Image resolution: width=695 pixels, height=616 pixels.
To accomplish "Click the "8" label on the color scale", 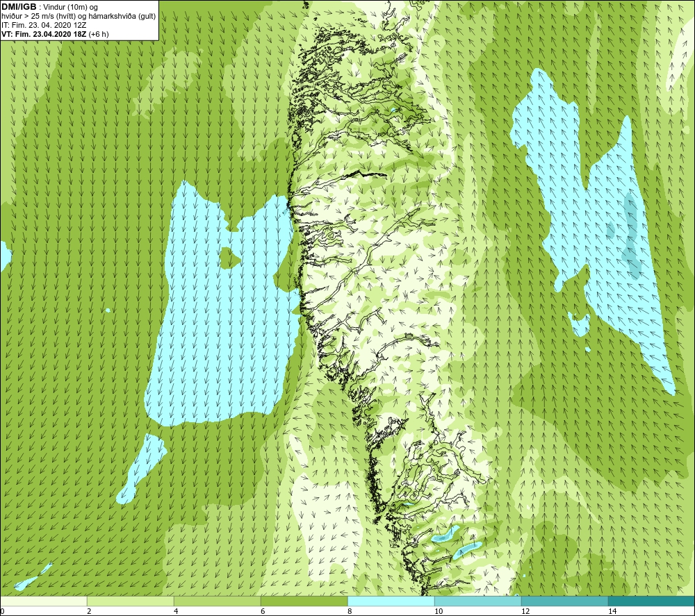I will pyautogui.click(x=350, y=611).
